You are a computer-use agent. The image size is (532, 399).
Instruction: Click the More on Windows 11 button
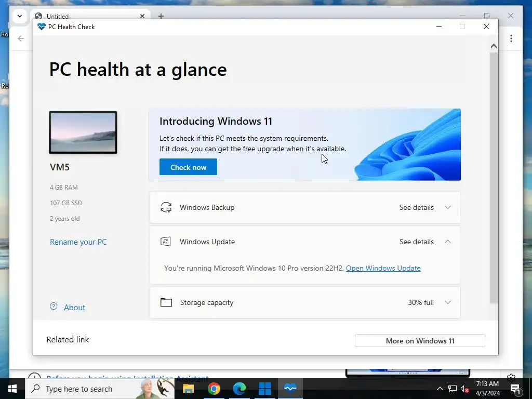click(420, 341)
